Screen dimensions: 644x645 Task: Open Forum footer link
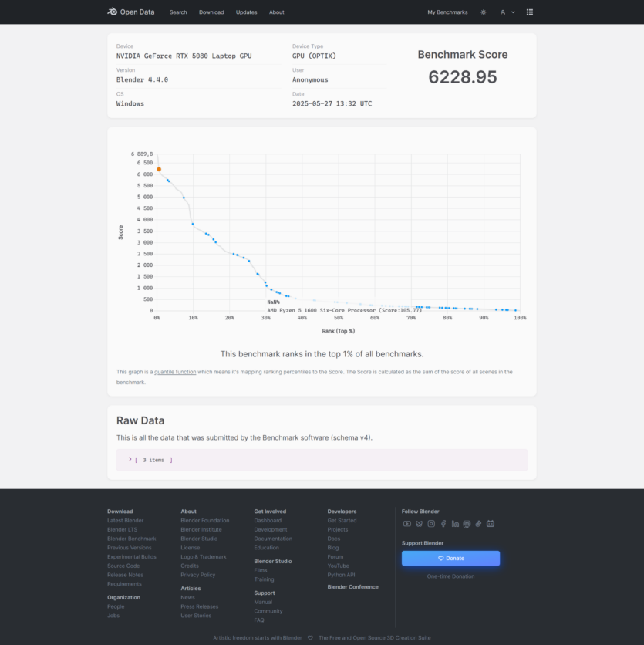coord(335,556)
